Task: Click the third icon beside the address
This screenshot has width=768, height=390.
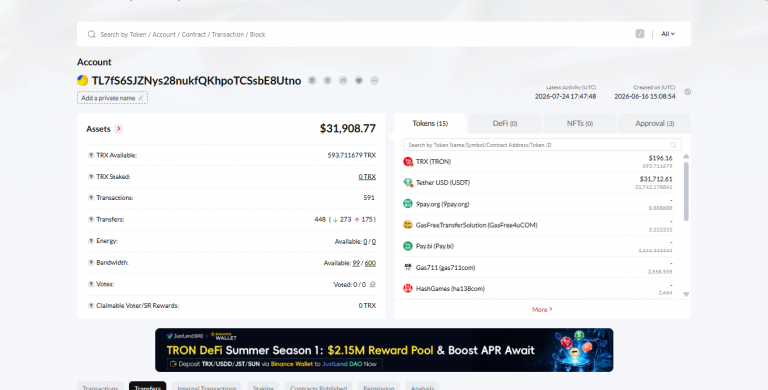Action: pyautogui.click(x=343, y=80)
